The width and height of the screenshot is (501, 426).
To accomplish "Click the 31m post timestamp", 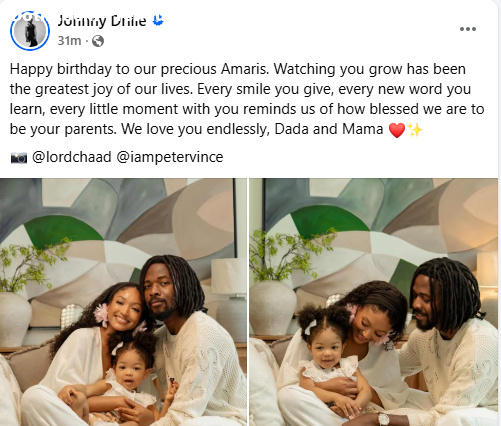I will click(69, 41).
